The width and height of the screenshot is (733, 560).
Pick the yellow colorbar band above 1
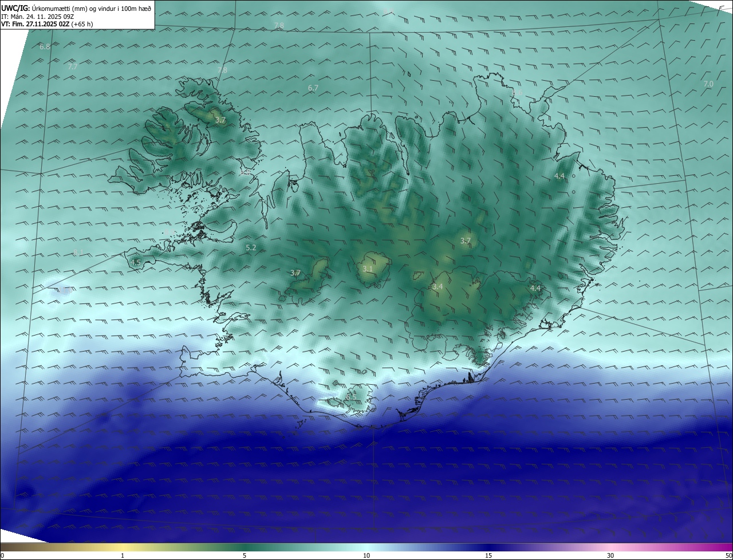123,547
